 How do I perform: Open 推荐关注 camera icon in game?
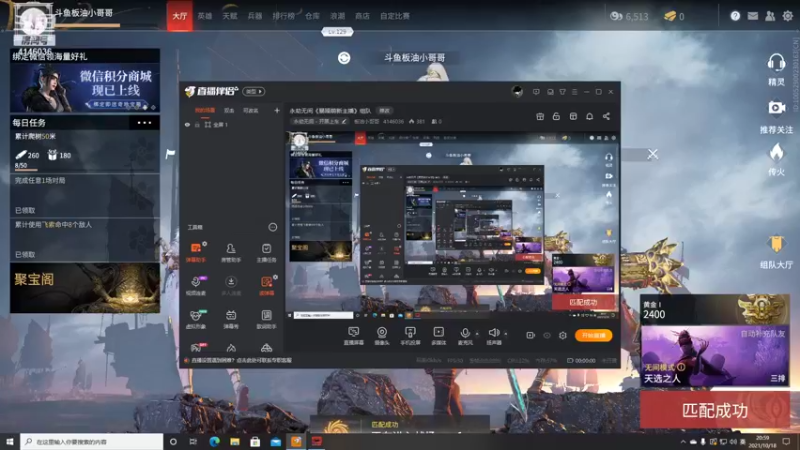click(776, 116)
